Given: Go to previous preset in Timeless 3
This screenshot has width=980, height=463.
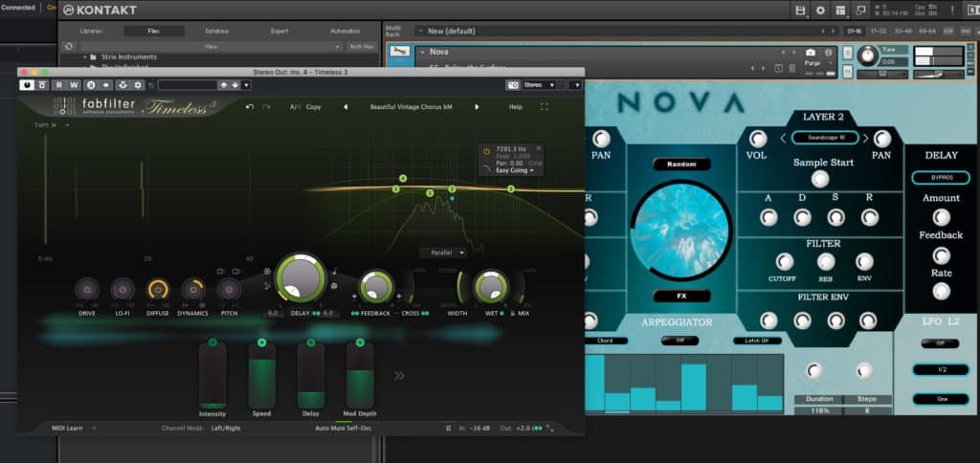Looking at the screenshot, I should point(345,107).
